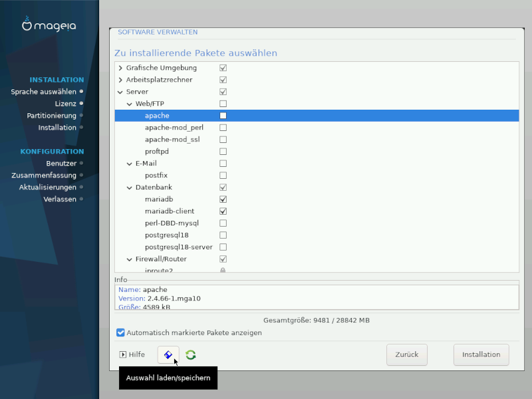Enable the apache package checkbox
The height and width of the screenshot is (399, 532).
coord(223,116)
